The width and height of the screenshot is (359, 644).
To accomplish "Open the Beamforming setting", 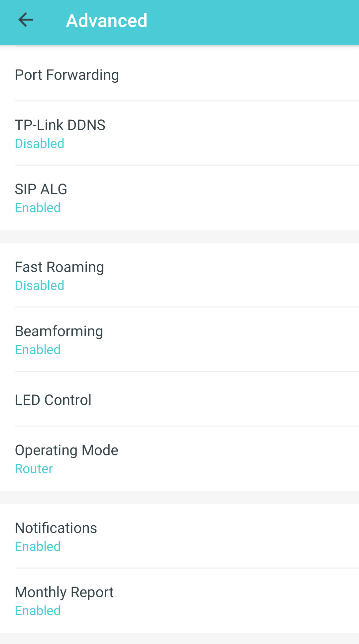I will click(x=59, y=331).
